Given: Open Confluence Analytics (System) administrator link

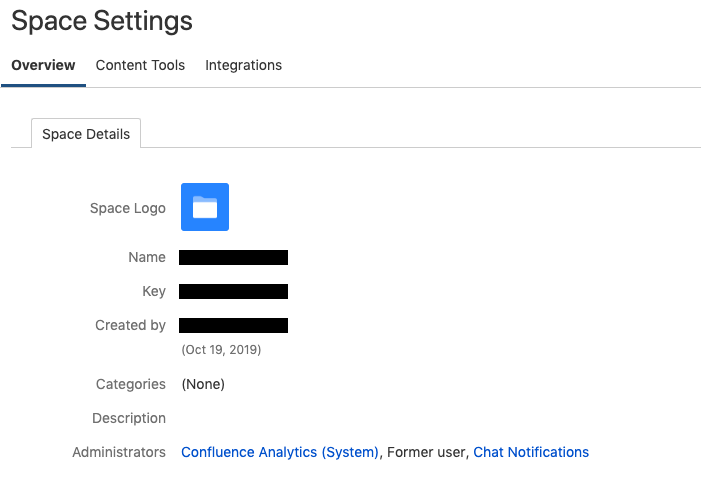Looking at the screenshot, I should (280, 452).
